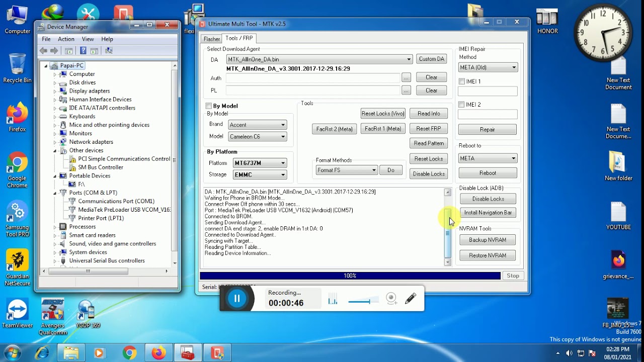Image resolution: width=644 pixels, height=362 pixels.
Task: Open the HONOR desktop icon
Action: [x=547, y=21]
